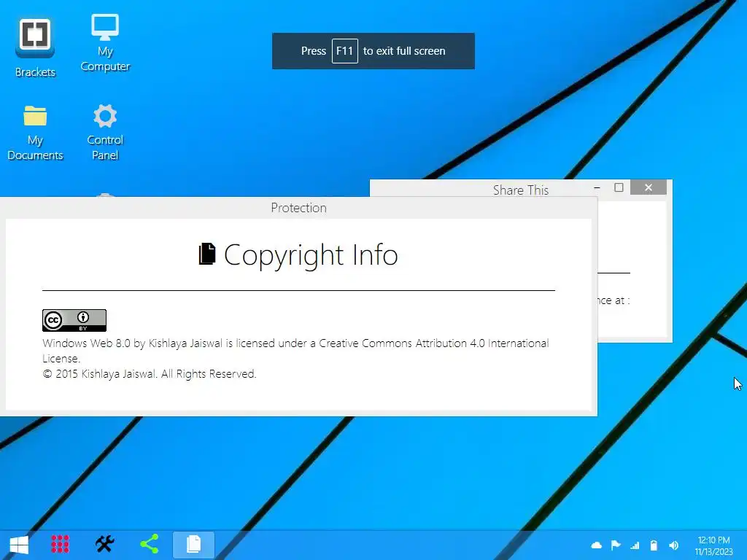This screenshot has height=560, width=747.
Task: Click the Creative Commons BY badge
Action: 74,320
